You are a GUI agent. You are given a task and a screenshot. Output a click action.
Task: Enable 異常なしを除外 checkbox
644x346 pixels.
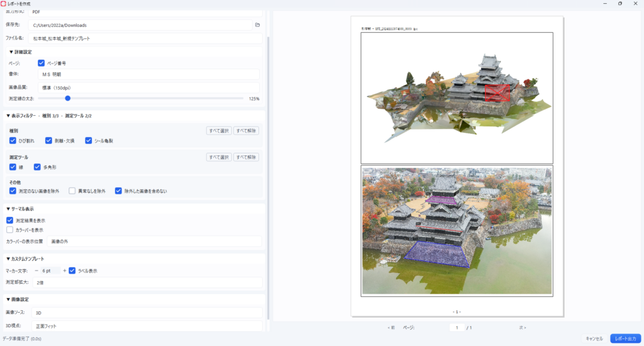72,191
